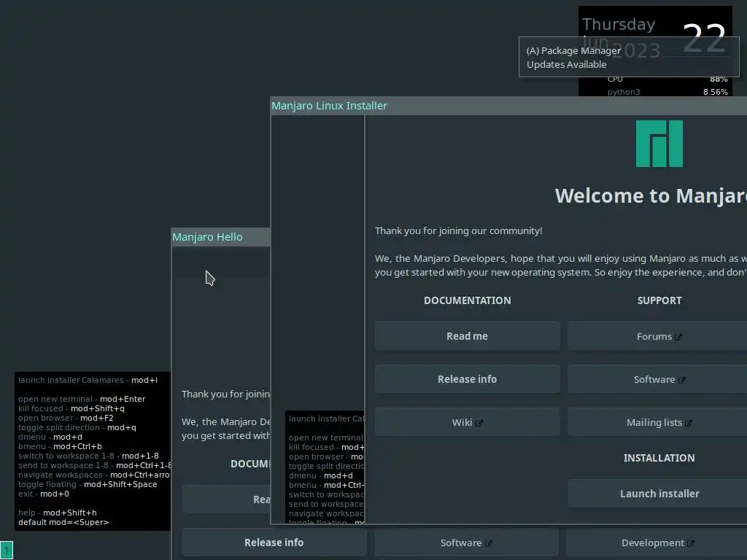The width and height of the screenshot is (747, 560).
Task: Open Development in Manjaro Hello window
Action: pyautogui.click(x=657, y=542)
